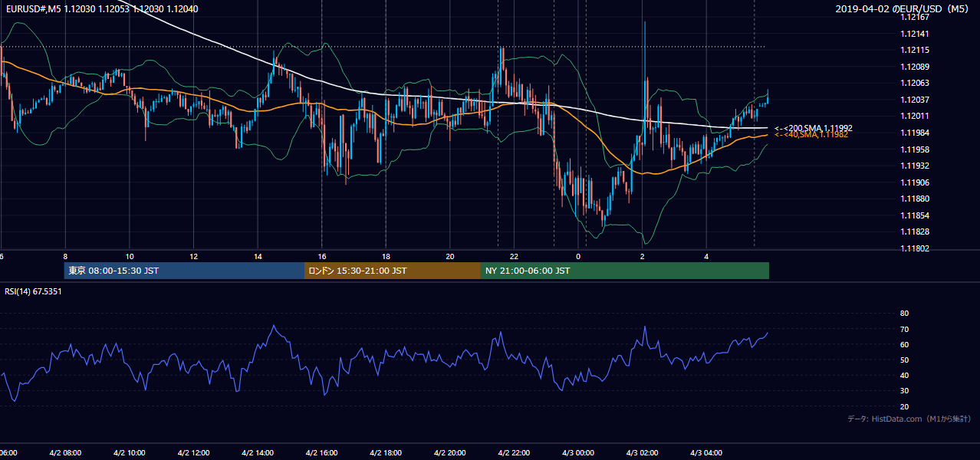
Task: Click price level 1.11828 on the axis
Action: click(x=914, y=232)
